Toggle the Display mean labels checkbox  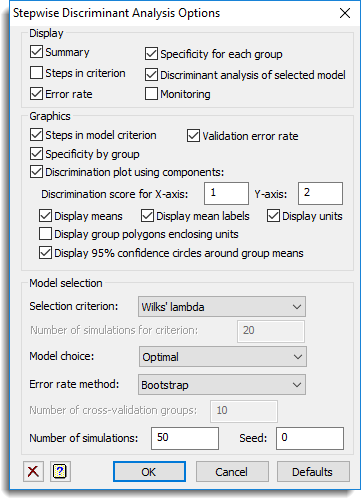(147, 216)
